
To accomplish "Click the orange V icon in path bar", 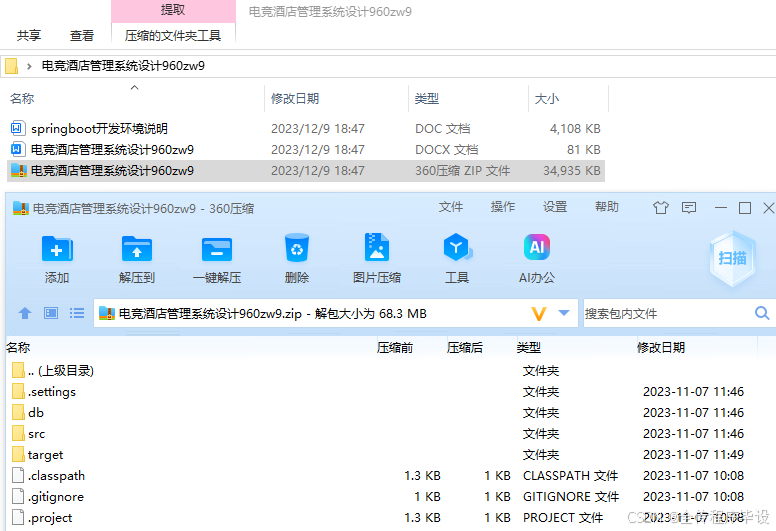I will (x=538, y=314).
